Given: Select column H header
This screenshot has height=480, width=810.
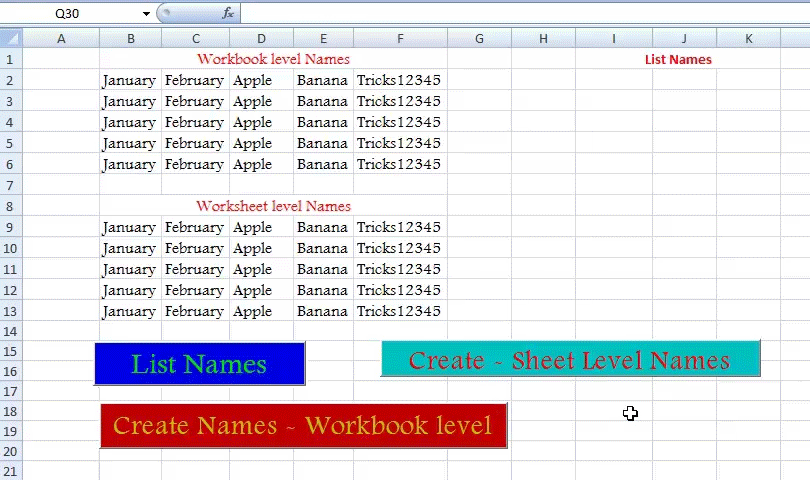Looking at the screenshot, I should coord(543,38).
